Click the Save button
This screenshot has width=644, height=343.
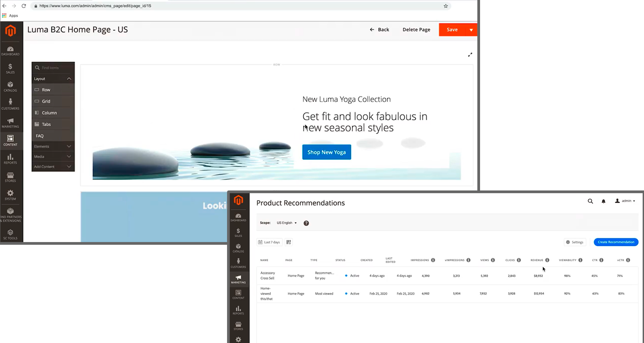(452, 30)
